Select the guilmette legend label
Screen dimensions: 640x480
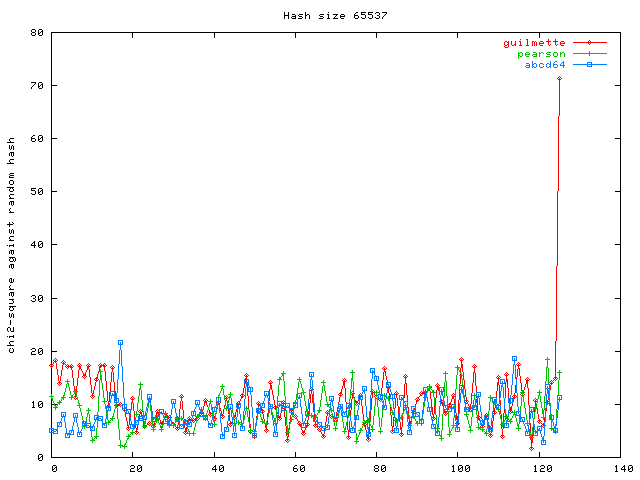tap(533, 43)
